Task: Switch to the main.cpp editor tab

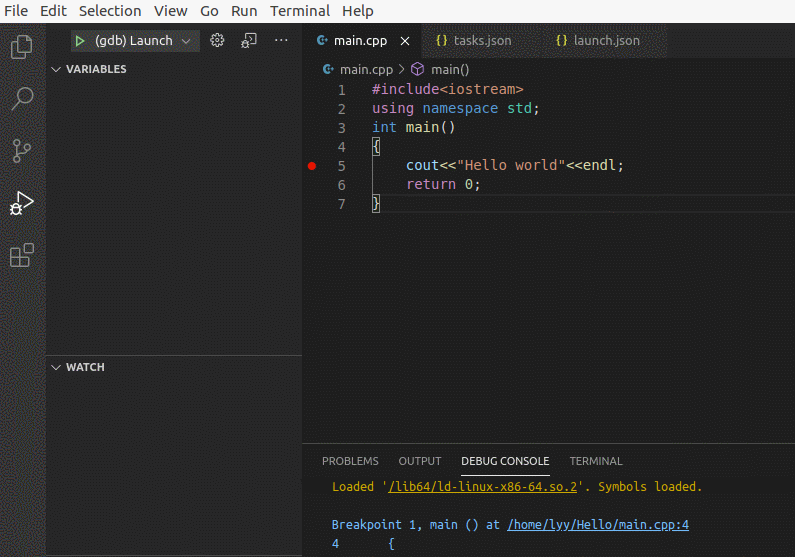Action: (360, 41)
